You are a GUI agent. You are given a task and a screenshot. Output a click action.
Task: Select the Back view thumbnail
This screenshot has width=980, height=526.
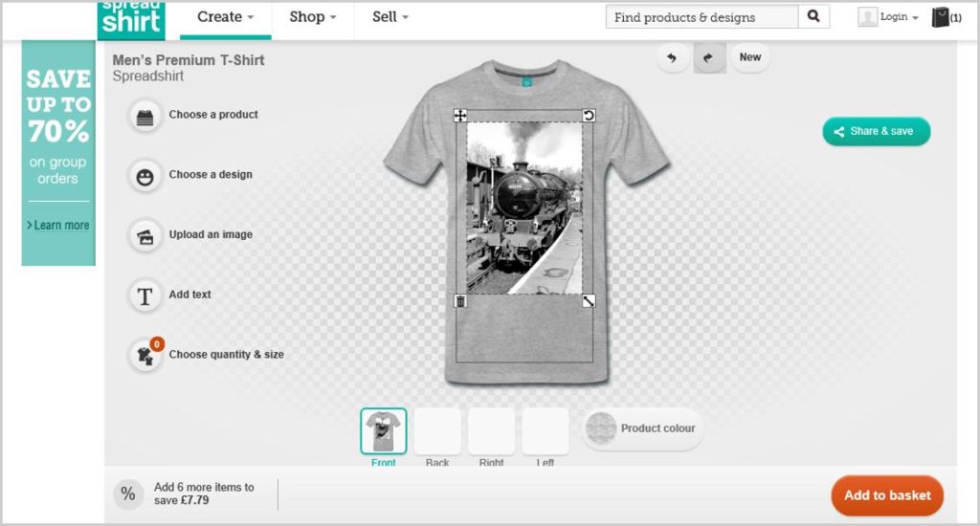tap(437, 432)
